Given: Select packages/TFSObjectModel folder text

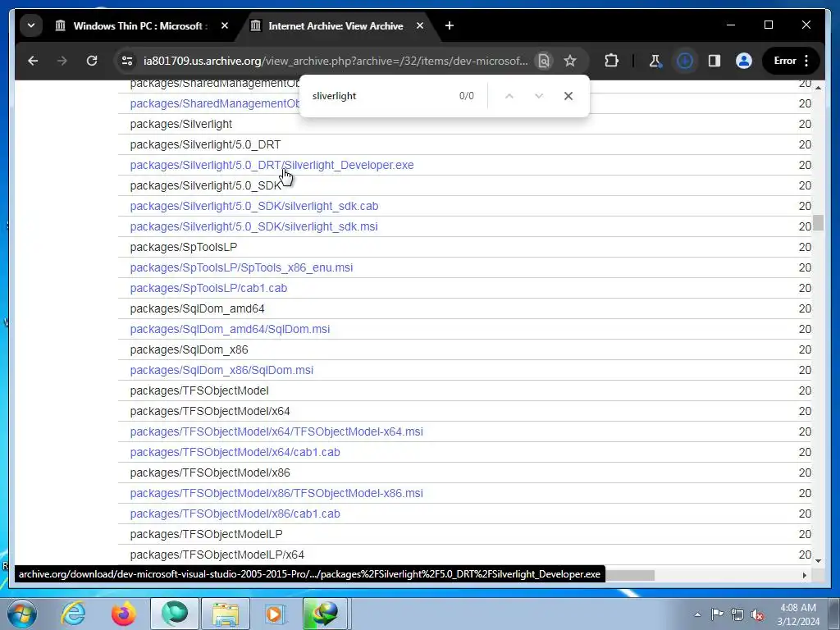Looking at the screenshot, I should [199, 391].
